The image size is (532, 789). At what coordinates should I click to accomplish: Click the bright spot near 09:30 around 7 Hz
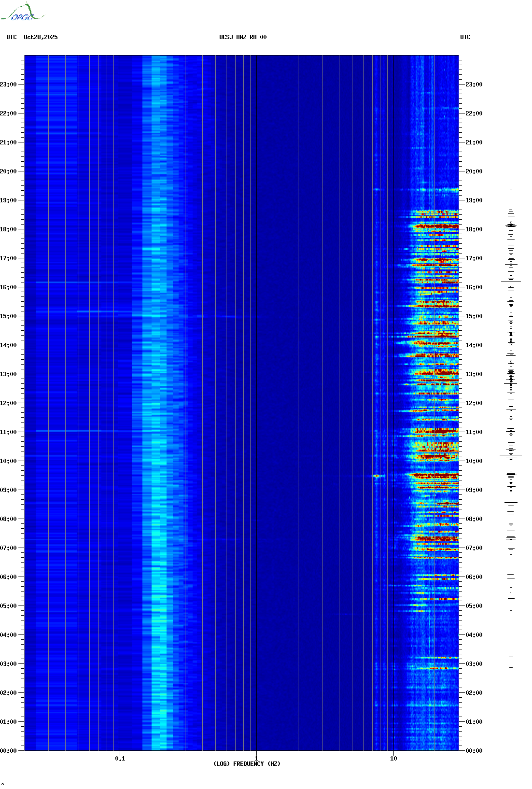[377, 476]
